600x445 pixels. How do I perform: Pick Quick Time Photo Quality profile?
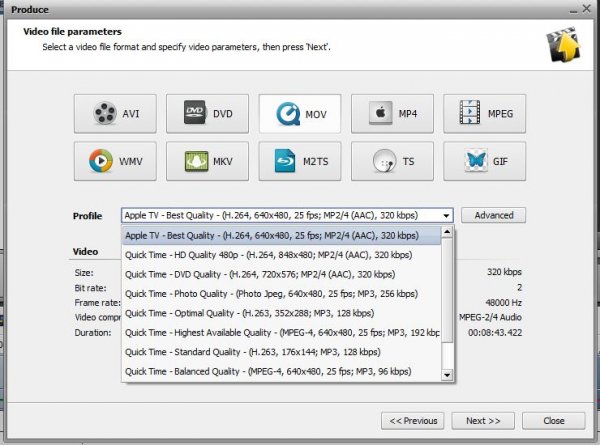(x=281, y=294)
